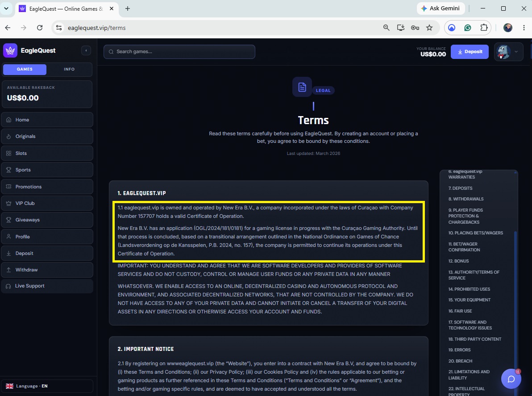Screen dimensions: 532x396
Task: Click the site information icon in address bar
Action: (59, 28)
